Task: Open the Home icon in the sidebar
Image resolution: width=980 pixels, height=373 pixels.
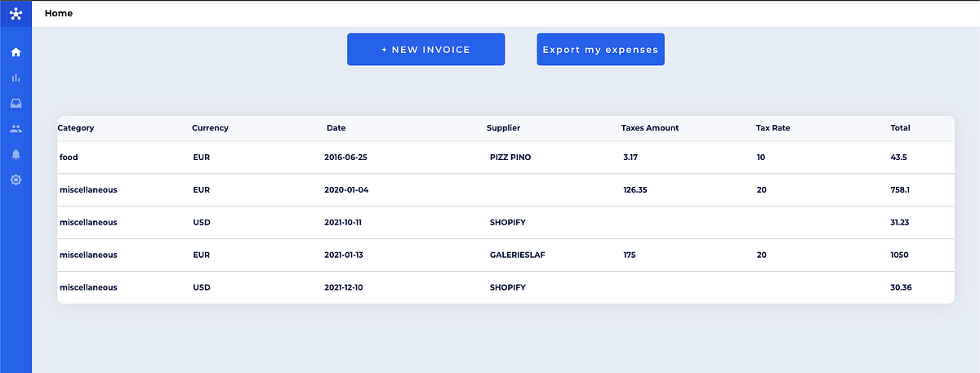Action: [16, 52]
